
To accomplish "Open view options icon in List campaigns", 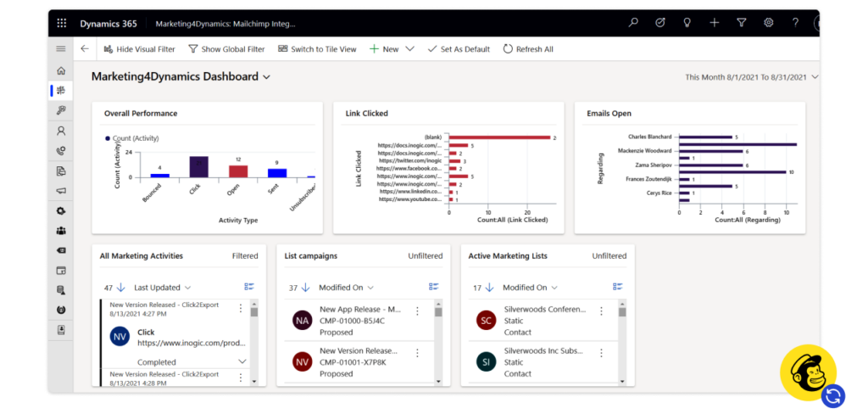I will [x=434, y=287].
